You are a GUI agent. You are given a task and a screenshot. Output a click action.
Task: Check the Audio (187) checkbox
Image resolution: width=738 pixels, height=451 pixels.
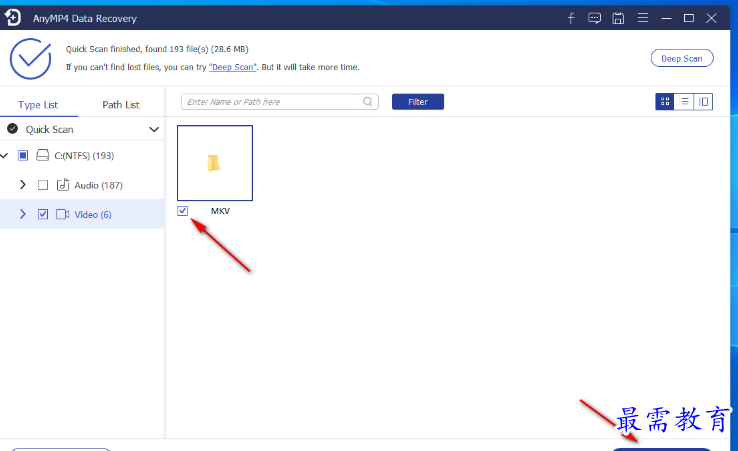[43, 185]
